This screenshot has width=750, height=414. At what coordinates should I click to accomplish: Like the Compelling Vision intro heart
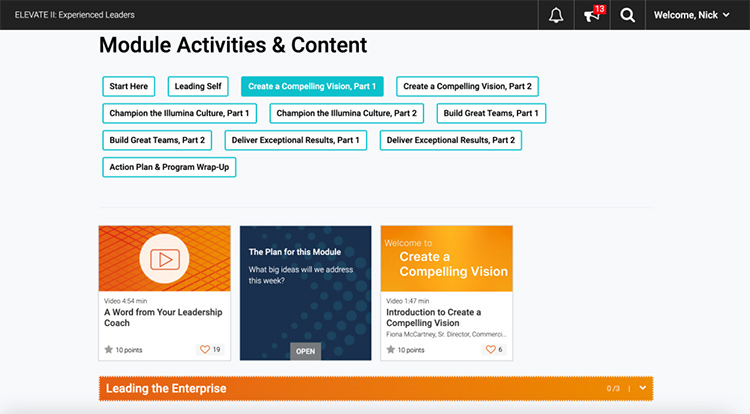click(490, 350)
